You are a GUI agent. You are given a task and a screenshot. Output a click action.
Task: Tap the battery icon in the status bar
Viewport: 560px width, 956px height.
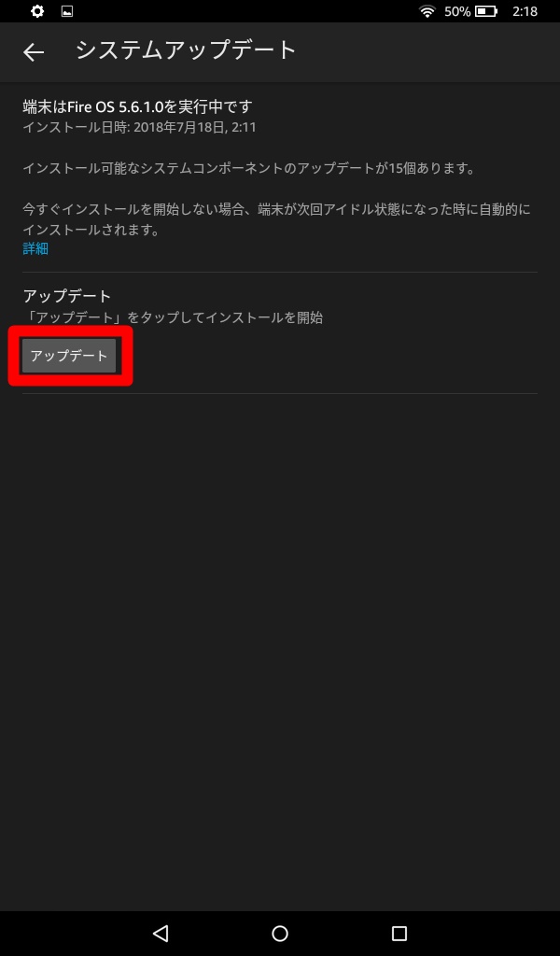(485, 11)
